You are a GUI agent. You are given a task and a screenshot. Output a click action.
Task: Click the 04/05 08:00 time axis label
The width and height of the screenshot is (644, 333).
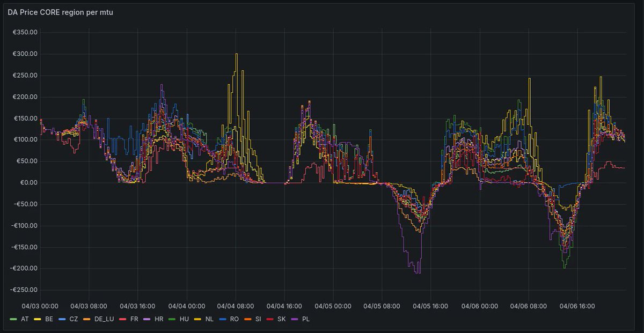(382, 306)
